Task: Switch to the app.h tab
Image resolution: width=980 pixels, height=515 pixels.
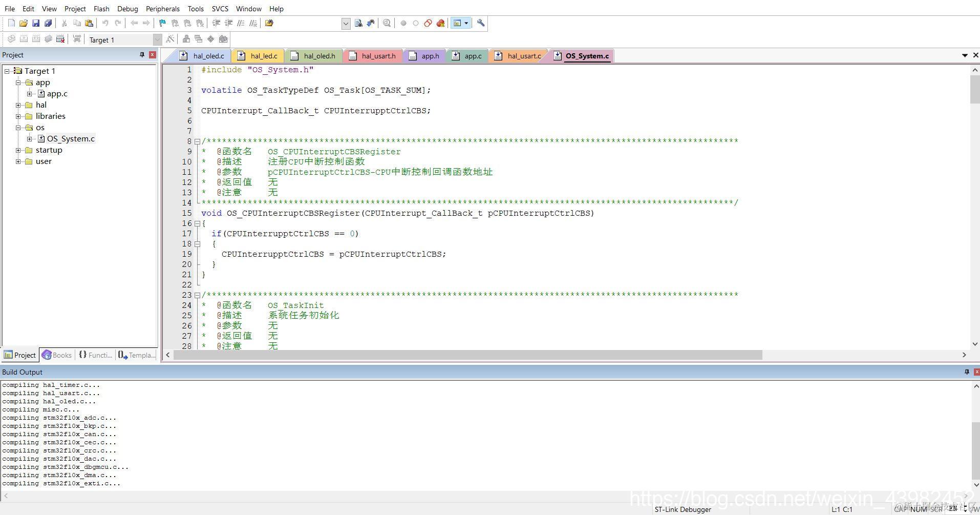Action: (425, 56)
